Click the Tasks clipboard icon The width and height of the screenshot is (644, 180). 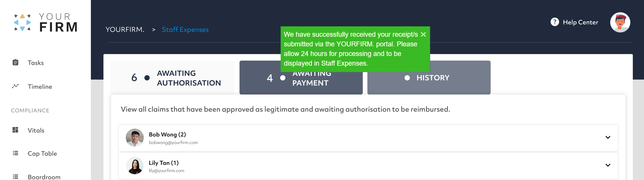pyautogui.click(x=15, y=62)
